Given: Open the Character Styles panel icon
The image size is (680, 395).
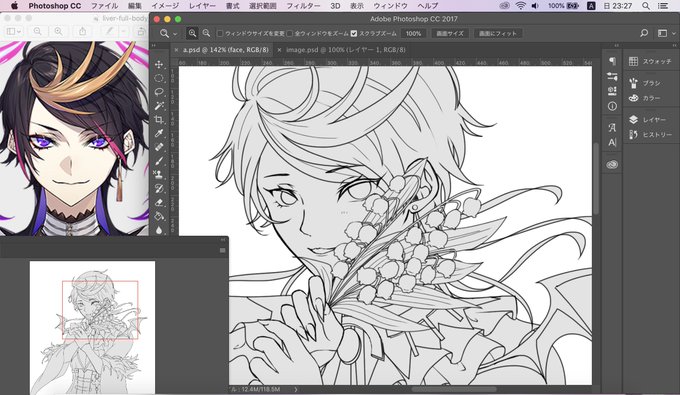Looking at the screenshot, I should pos(612,127).
